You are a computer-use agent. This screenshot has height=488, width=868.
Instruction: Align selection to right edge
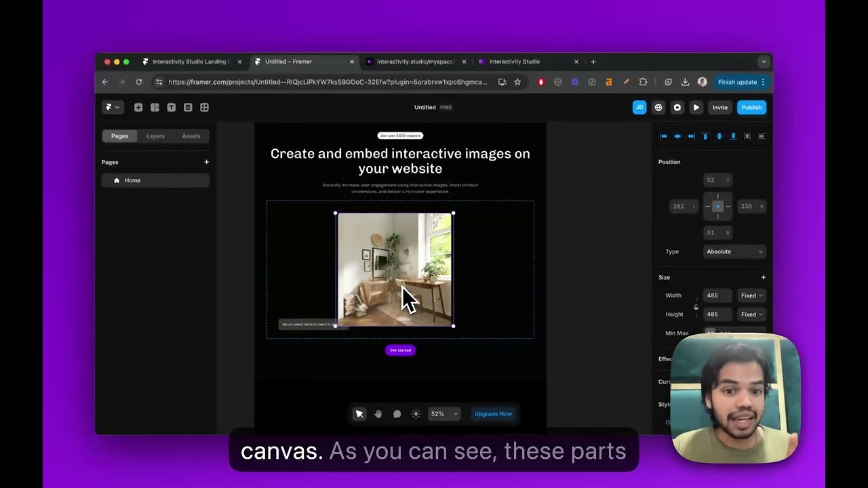point(691,136)
